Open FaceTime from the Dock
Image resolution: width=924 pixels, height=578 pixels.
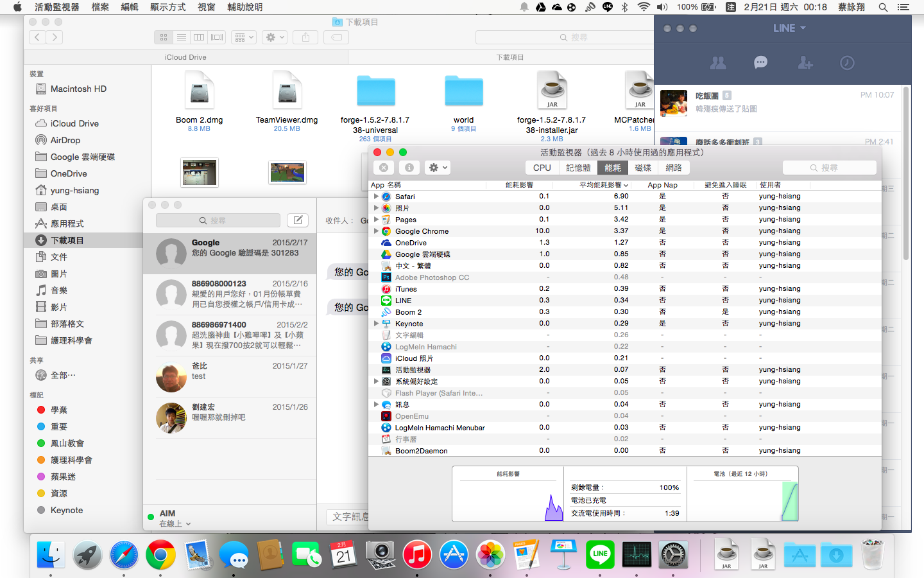[307, 554]
